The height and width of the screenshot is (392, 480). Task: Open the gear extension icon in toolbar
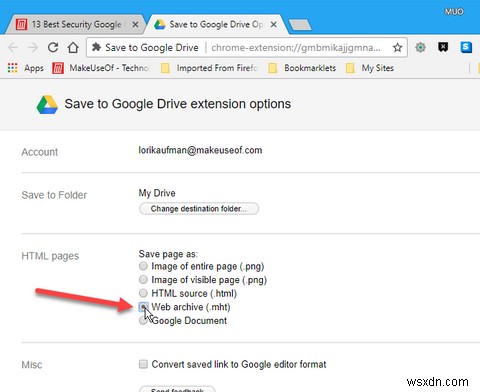(421, 47)
